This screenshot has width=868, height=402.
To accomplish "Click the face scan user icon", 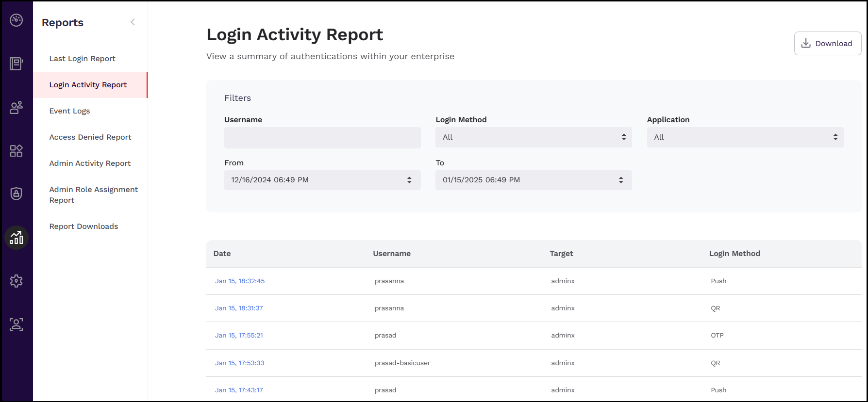I will click(17, 324).
